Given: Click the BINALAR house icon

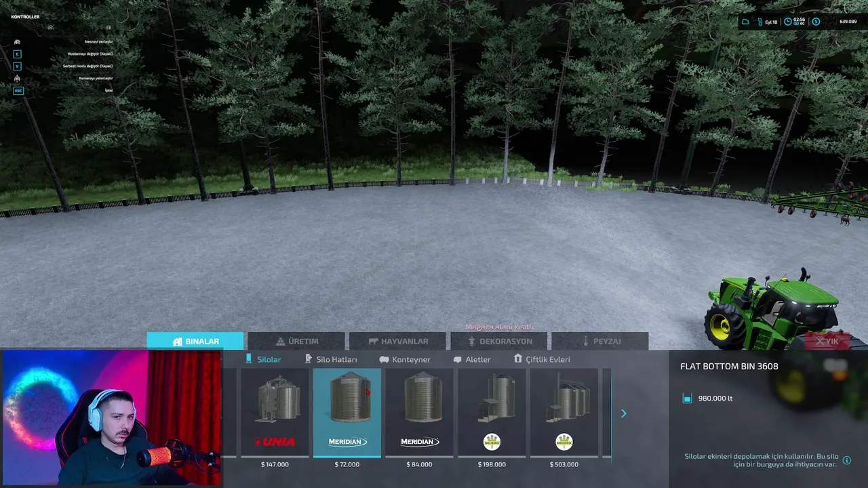Looking at the screenshot, I should point(178,342).
